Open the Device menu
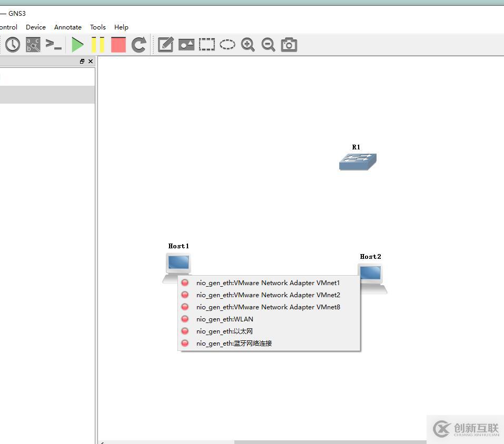The image size is (504, 444). click(x=36, y=27)
